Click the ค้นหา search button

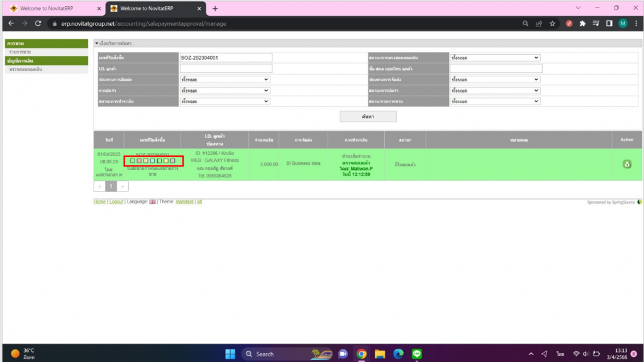tap(368, 116)
